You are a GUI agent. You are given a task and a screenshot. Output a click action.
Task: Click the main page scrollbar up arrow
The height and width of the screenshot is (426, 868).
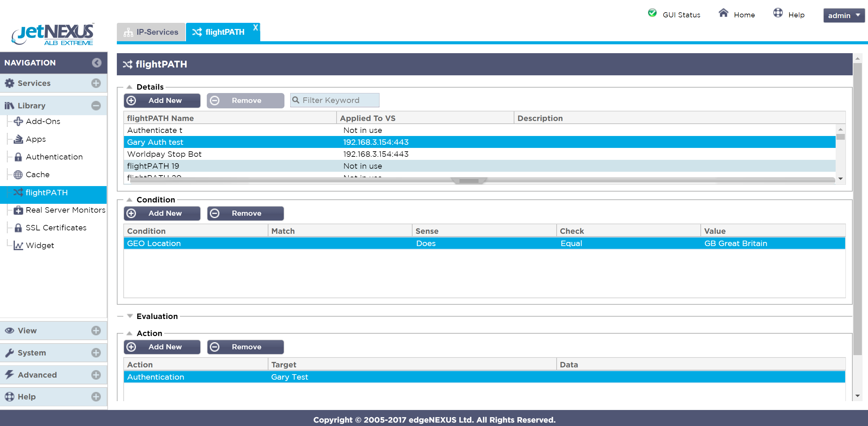(857, 59)
